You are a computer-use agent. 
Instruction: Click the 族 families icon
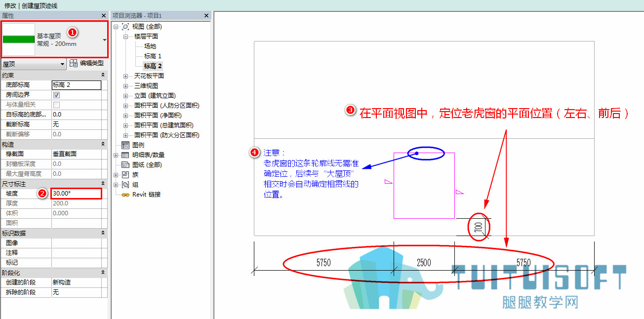pos(125,175)
